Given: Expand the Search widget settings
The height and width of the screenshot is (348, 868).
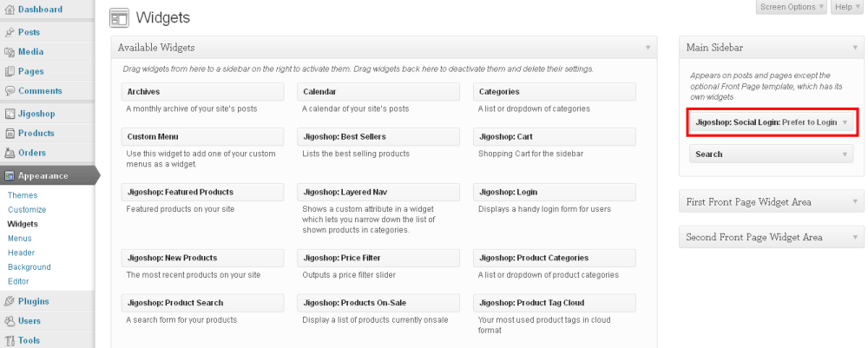Looking at the screenshot, I should pos(845,154).
